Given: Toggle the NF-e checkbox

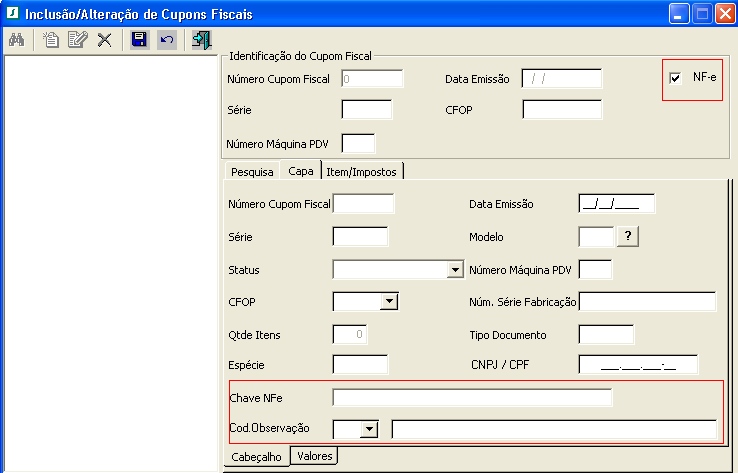Looking at the screenshot, I should (x=676, y=78).
